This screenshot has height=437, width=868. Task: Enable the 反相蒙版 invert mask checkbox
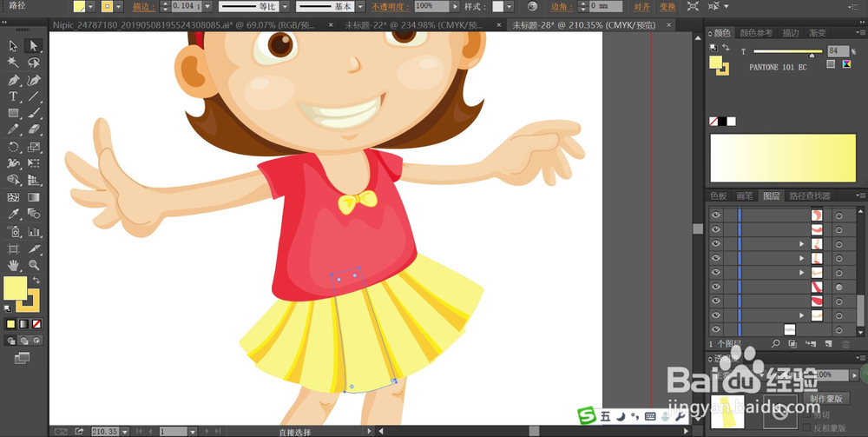pos(806,427)
